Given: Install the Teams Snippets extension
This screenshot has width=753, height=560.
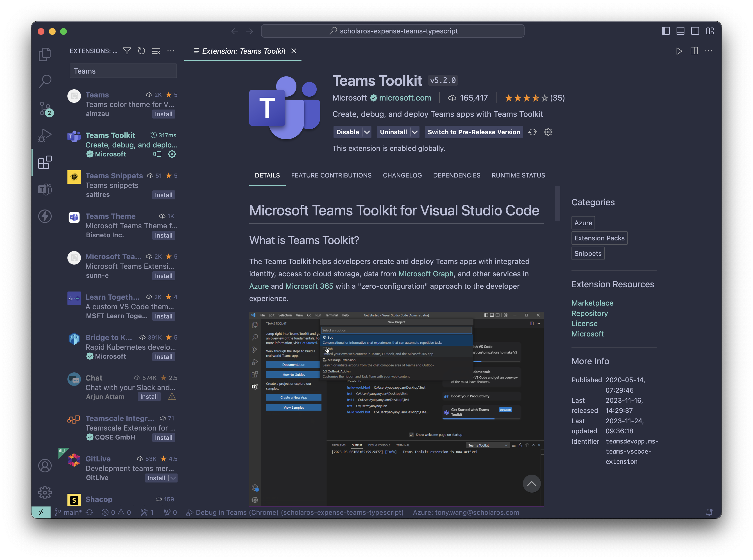Looking at the screenshot, I should tap(164, 195).
